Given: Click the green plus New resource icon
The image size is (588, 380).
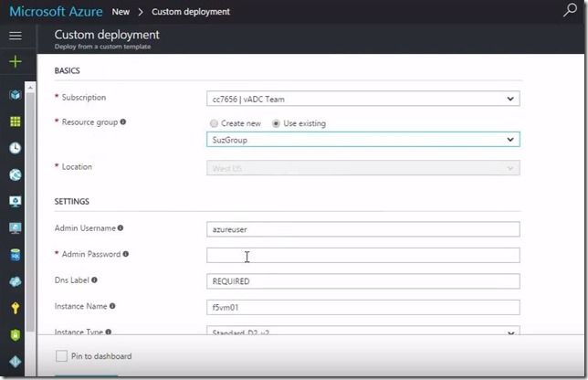Looking at the screenshot, I should (16, 62).
